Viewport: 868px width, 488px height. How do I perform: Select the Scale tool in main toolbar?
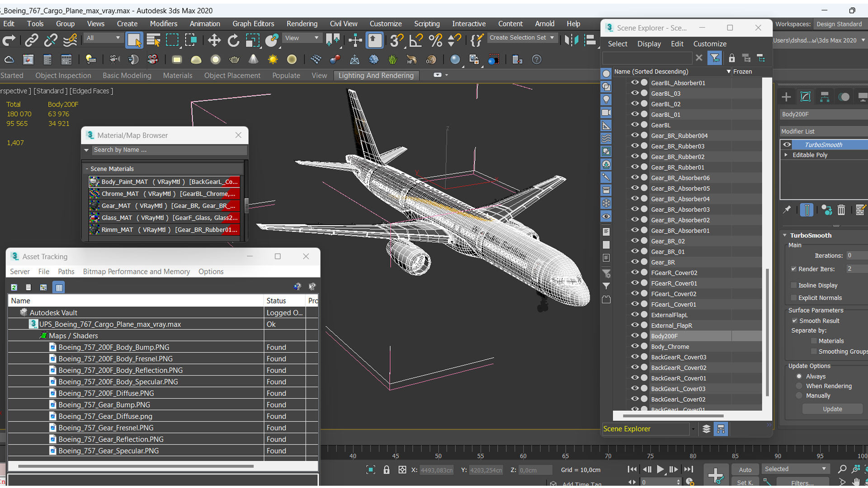252,41
